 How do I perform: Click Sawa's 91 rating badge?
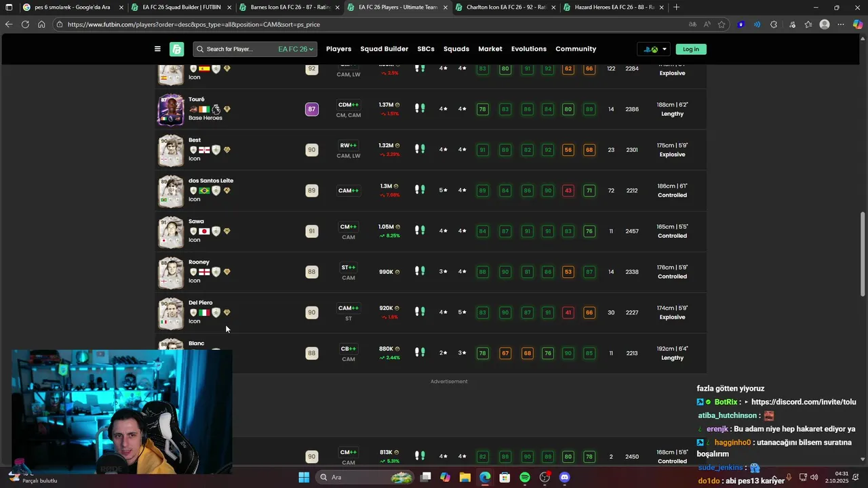pyautogui.click(x=311, y=231)
